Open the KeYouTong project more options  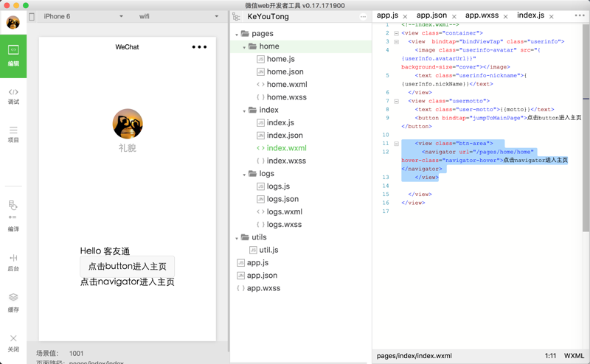(x=363, y=16)
